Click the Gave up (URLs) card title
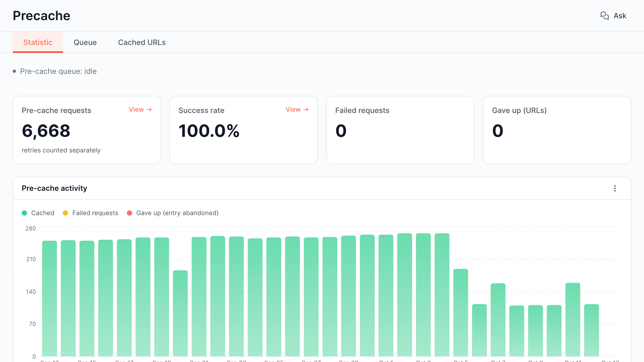Image resolution: width=644 pixels, height=362 pixels. tap(519, 110)
